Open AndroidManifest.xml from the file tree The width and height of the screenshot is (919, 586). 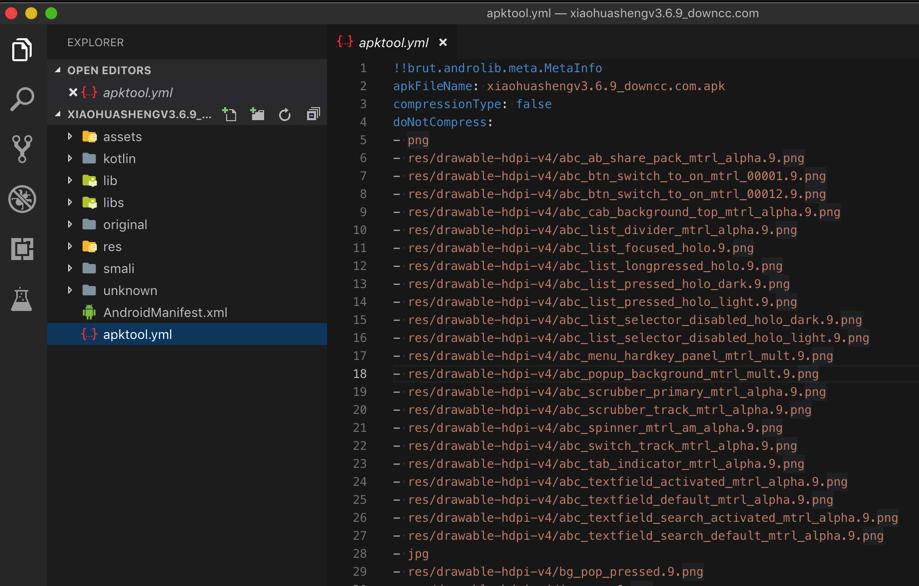point(165,313)
